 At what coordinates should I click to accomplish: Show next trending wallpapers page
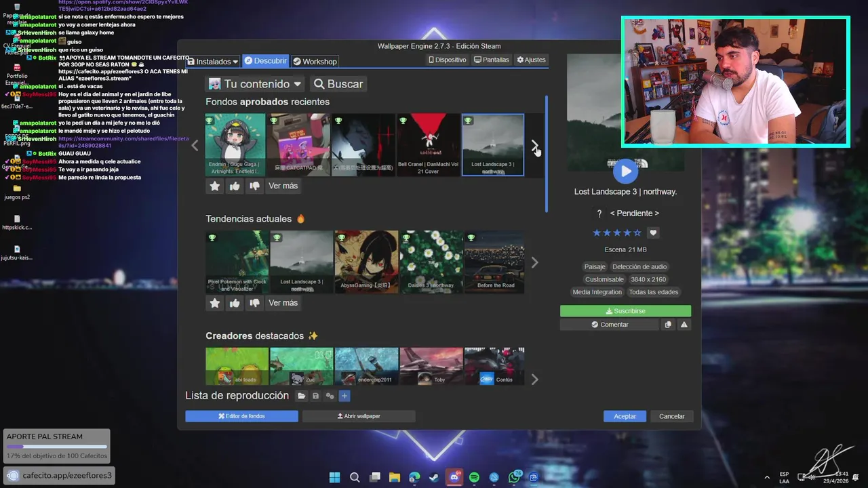tap(534, 262)
